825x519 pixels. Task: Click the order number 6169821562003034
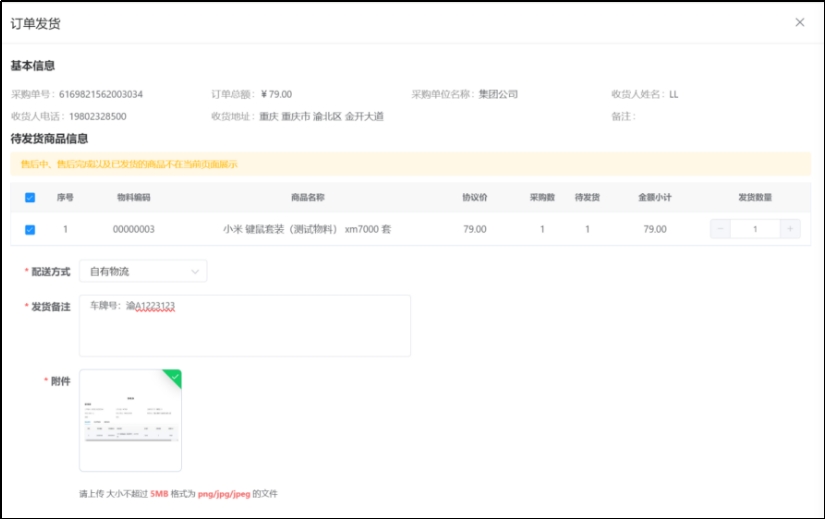tap(101, 95)
